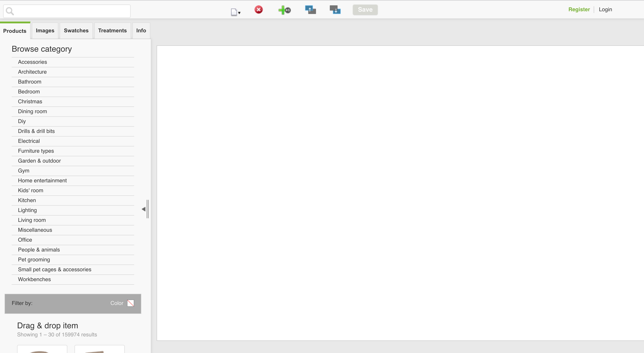Click the send backward layer icon
This screenshot has height=353, width=644.
335,10
